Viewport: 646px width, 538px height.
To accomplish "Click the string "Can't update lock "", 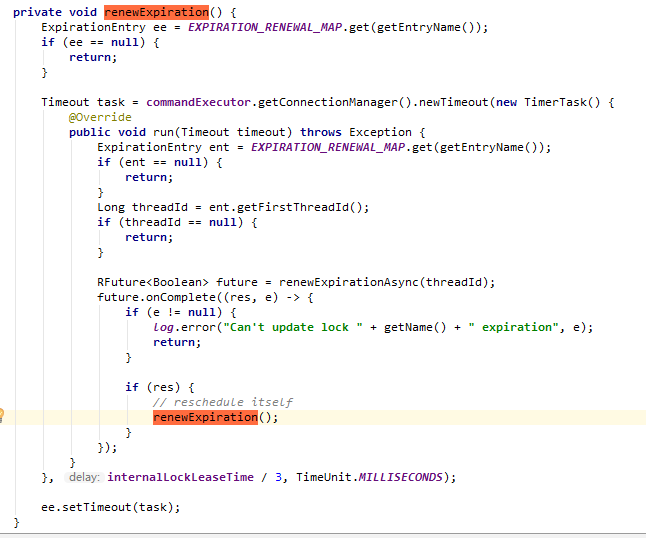I will click(293, 327).
